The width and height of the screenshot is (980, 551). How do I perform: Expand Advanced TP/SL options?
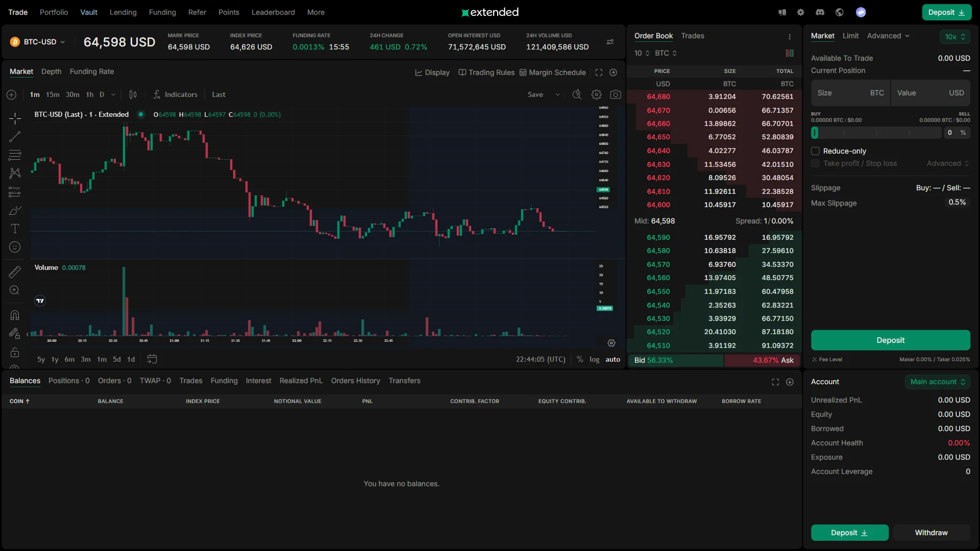948,163
